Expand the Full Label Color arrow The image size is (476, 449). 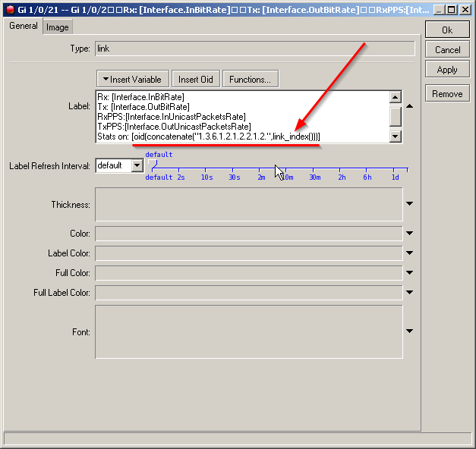(409, 293)
